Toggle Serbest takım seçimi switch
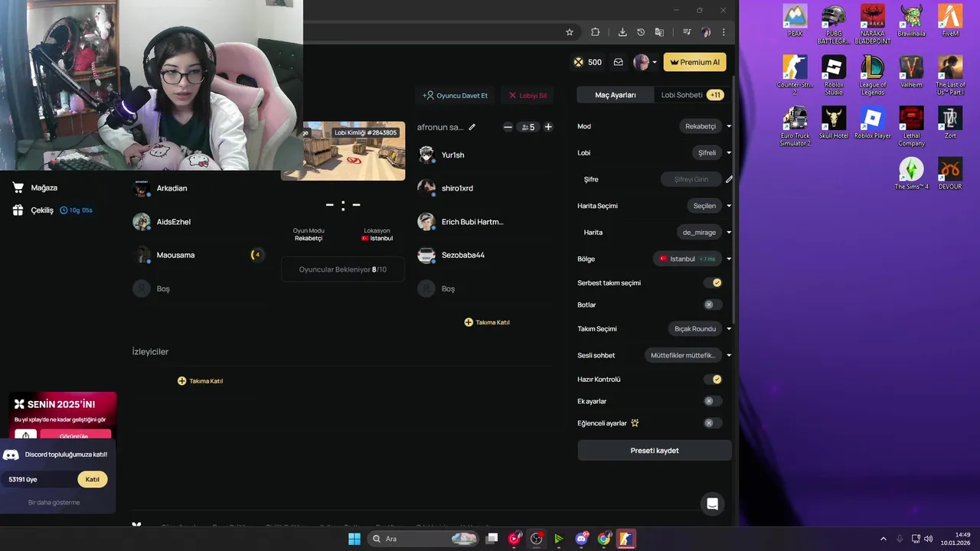Screen dimensions: 980x551 713,282
